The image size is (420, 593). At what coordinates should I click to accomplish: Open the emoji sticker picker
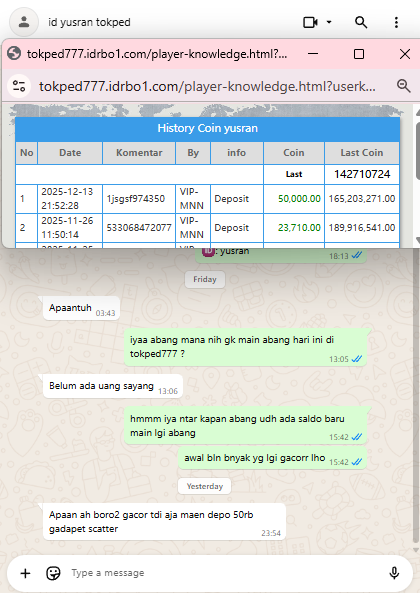(53, 573)
